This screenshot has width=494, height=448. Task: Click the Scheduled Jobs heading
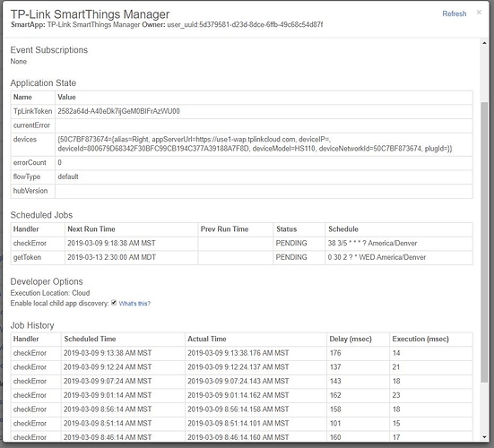point(41,215)
